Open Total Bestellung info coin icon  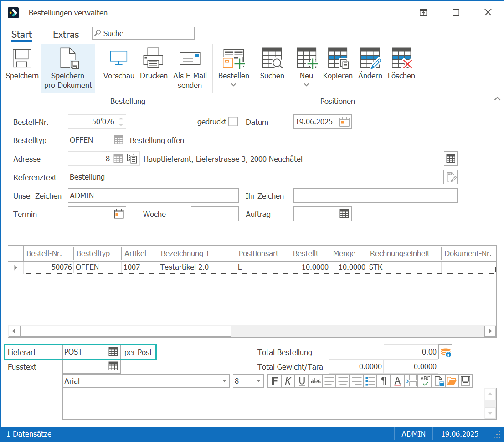pos(446,352)
